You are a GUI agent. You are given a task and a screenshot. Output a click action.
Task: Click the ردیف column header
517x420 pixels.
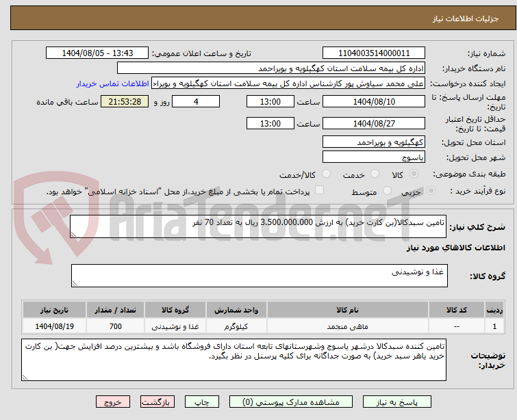coord(494,310)
